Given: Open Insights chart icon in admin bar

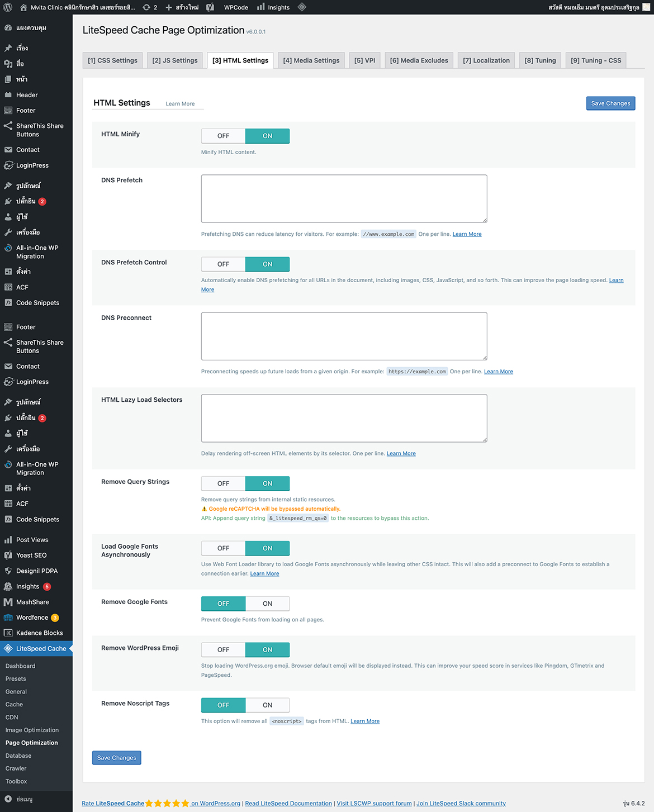Looking at the screenshot, I should coord(261,7).
